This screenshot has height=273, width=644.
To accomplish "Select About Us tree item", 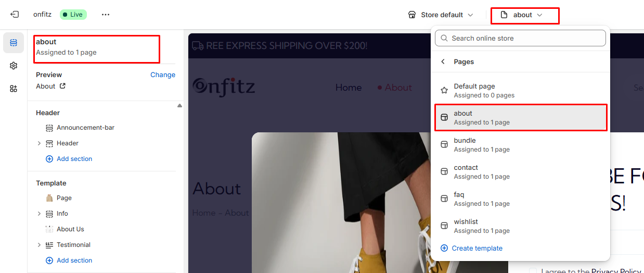I will tap(70, 229).
